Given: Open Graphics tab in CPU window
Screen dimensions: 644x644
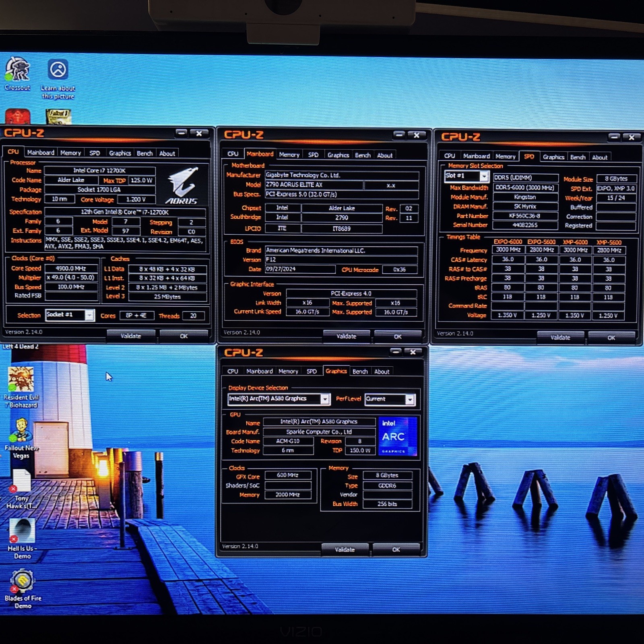Looking at the screenshot, I should 120,153.
